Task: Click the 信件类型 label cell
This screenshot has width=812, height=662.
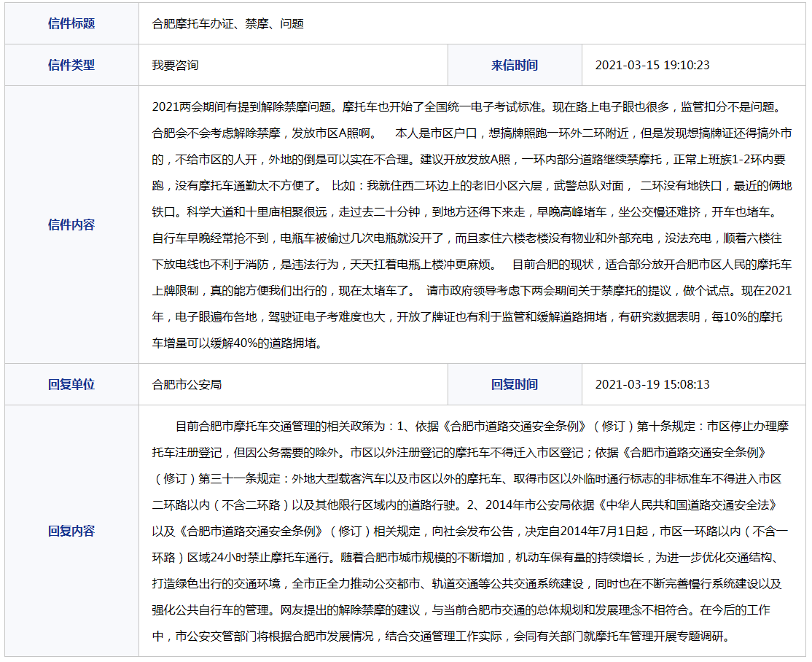Action: 71,65
